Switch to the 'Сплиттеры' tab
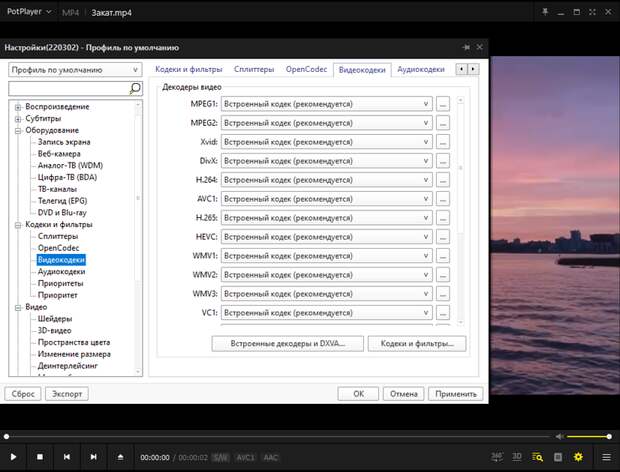Screen dimensions: 620x472 click(x=254, y=70)
